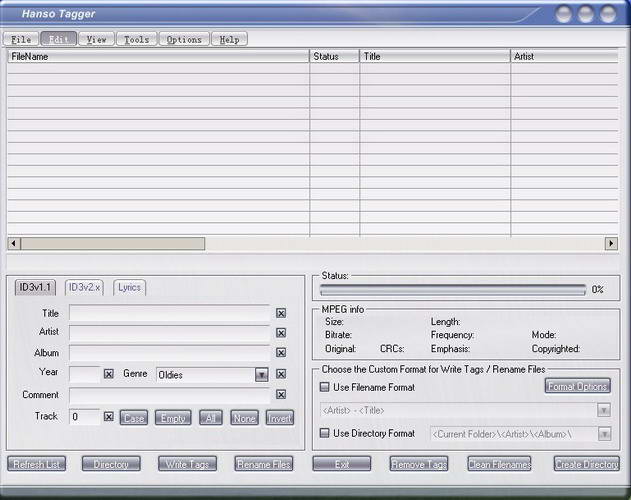Enable Use Filename Format checkbox

click(324, 387)
